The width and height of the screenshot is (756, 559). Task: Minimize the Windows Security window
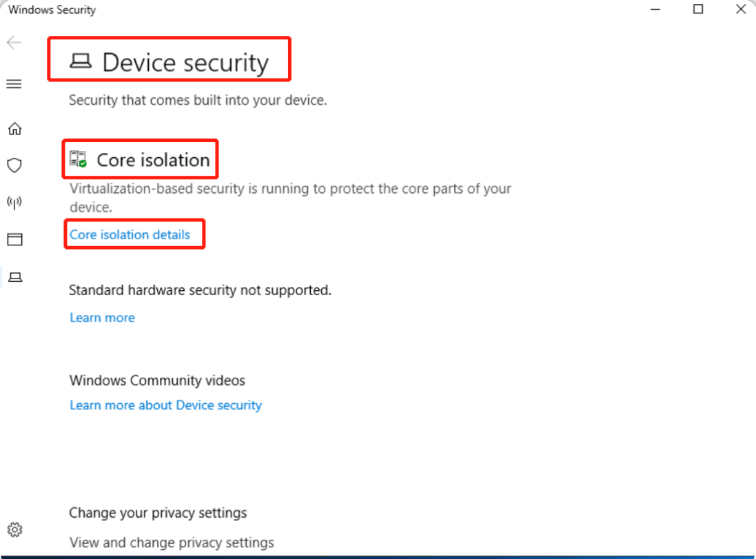pyautogui.click(x=655, y=9)
